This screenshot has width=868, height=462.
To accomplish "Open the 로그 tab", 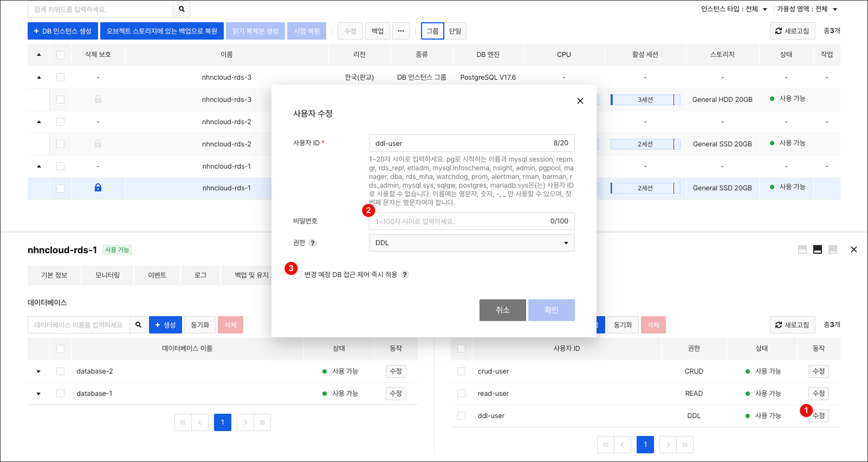I will point(200,275).
